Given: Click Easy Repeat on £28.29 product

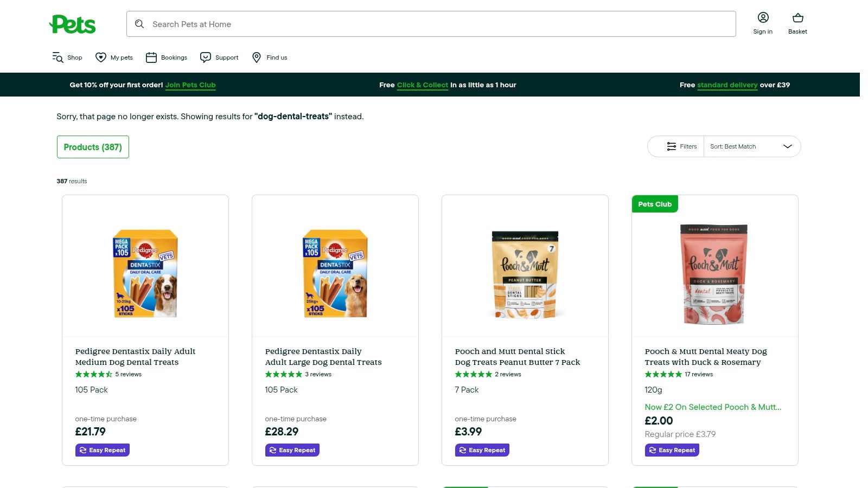Looking at the screenshot, I should click(x=292, y=450).
